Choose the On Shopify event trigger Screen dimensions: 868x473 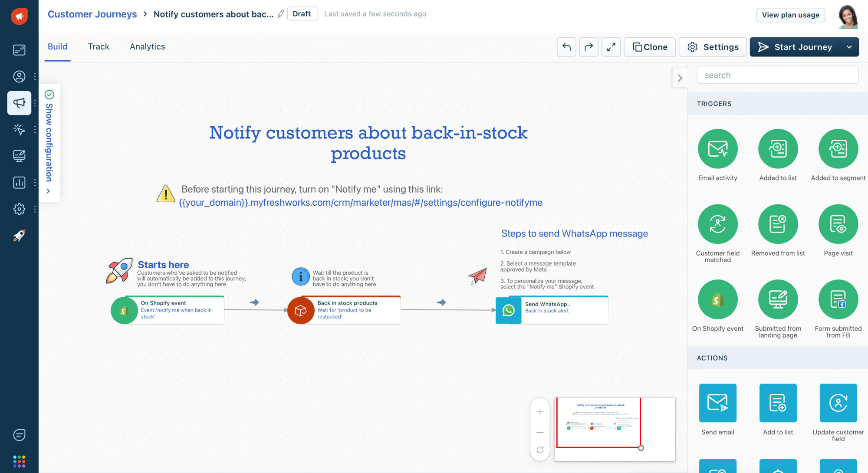pyautogui.click(x=717, y=299)
